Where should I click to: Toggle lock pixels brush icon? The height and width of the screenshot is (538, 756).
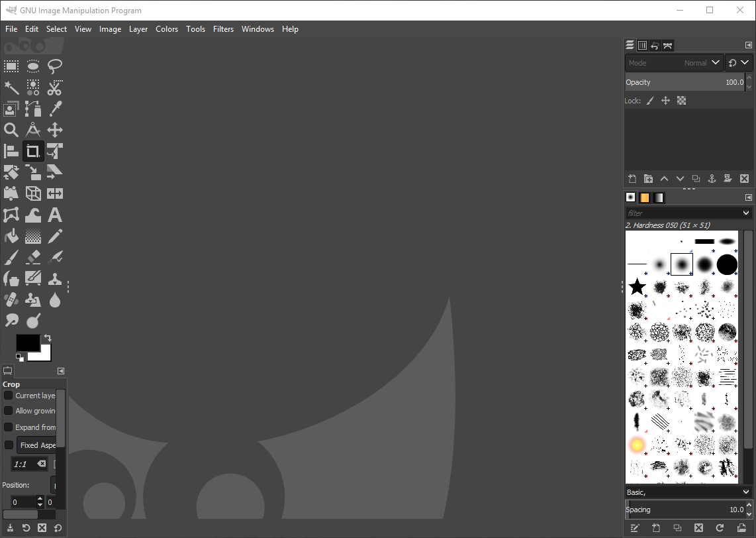pyautogui.click(x=650, y=100)
